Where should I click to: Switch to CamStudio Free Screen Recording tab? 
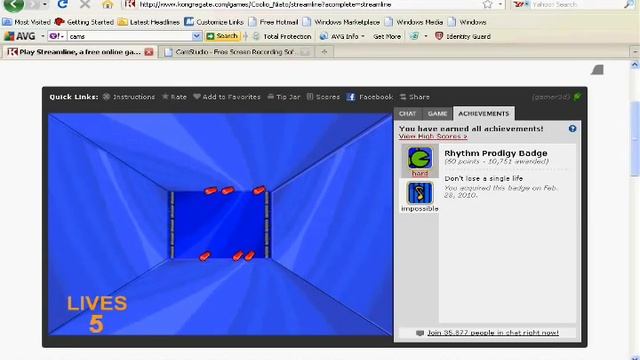tap(236, 52)
